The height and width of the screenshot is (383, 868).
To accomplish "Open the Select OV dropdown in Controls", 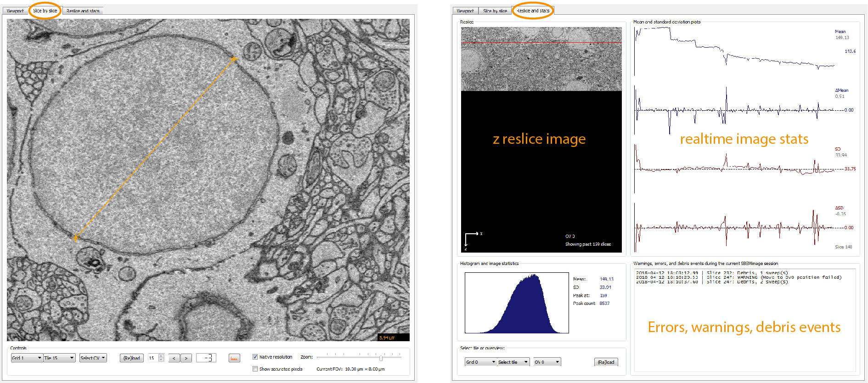I will 93,358.
